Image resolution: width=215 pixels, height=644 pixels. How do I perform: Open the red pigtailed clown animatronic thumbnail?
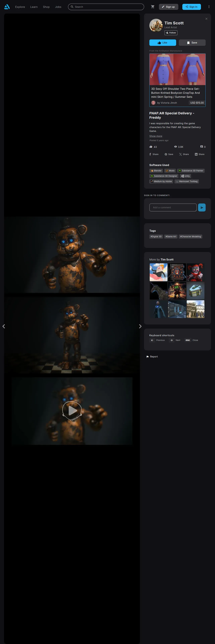195,272
